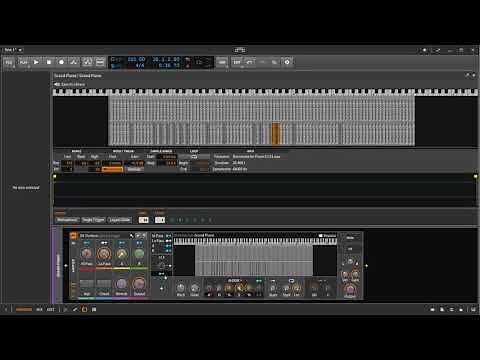Toggle the orange button under Fine

pyautogui.click(x=112, y=169)
